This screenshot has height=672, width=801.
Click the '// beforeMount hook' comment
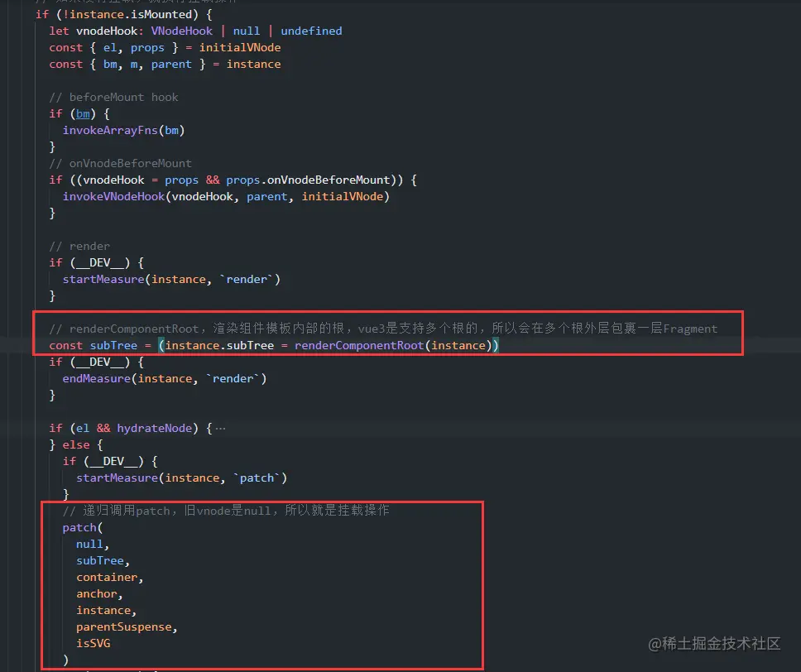113,97
